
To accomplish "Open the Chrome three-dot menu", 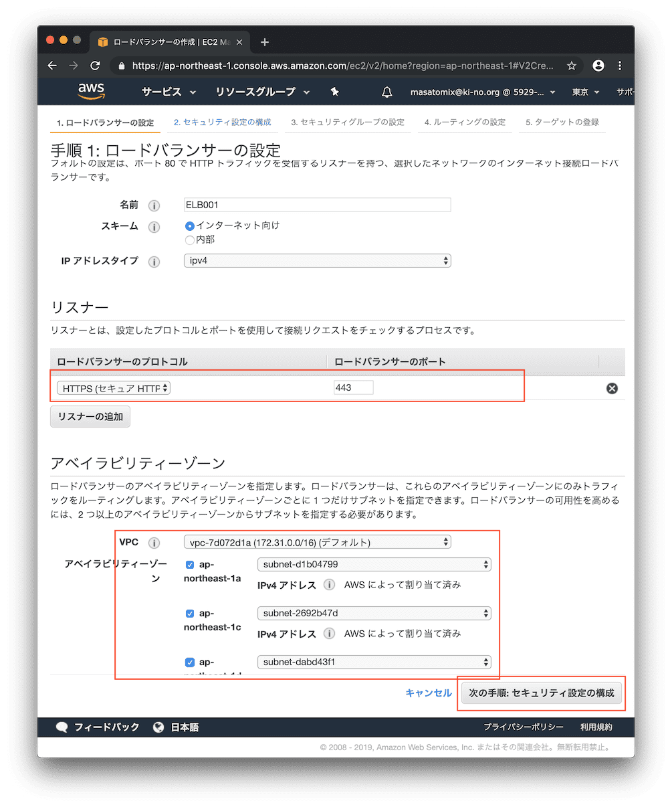I will 620,66.
